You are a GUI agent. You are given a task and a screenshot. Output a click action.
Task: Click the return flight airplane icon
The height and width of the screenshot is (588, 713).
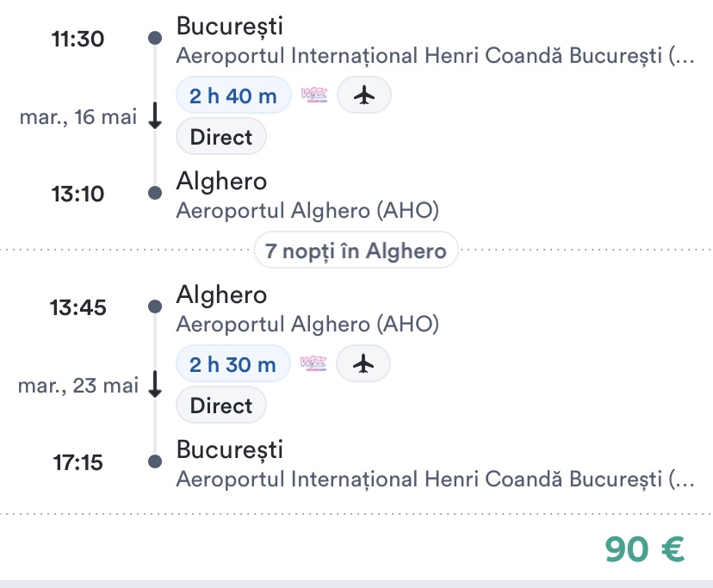(364, 364)
